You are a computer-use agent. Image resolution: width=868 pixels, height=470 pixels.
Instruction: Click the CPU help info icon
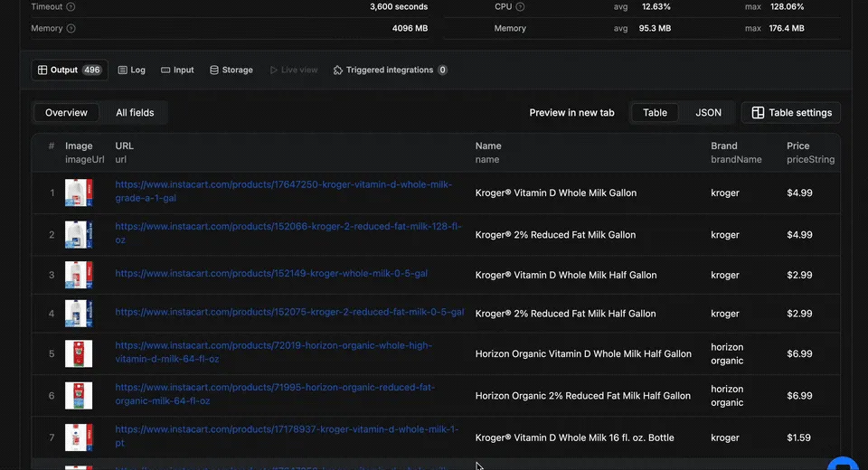[x=520, y=7]
